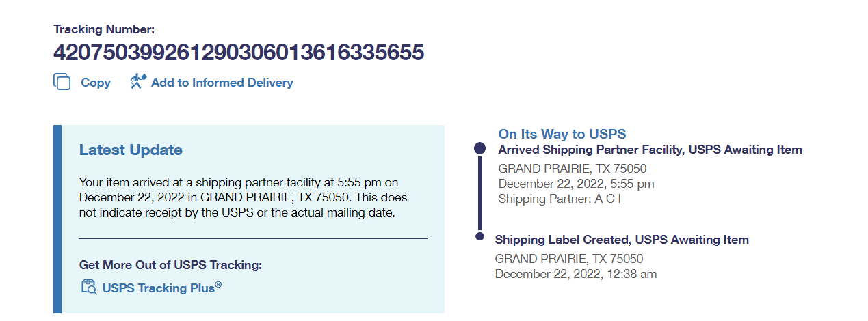Select the tracking number digits

point(239,52)
